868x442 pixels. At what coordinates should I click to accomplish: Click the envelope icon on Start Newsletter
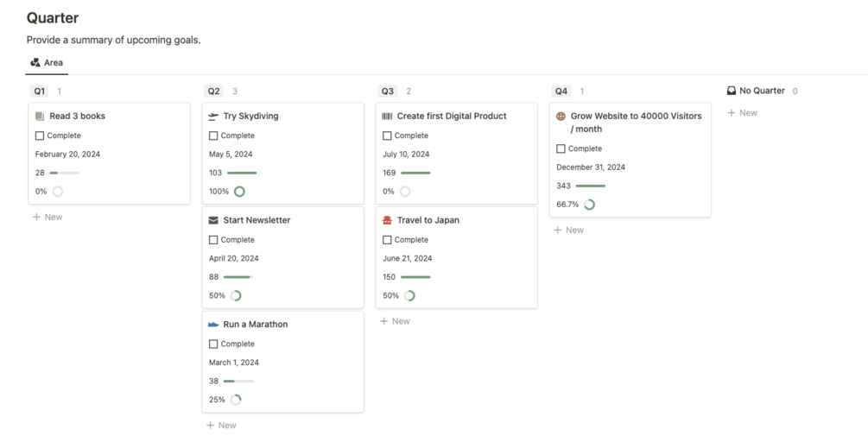click(x=213, y=220)
